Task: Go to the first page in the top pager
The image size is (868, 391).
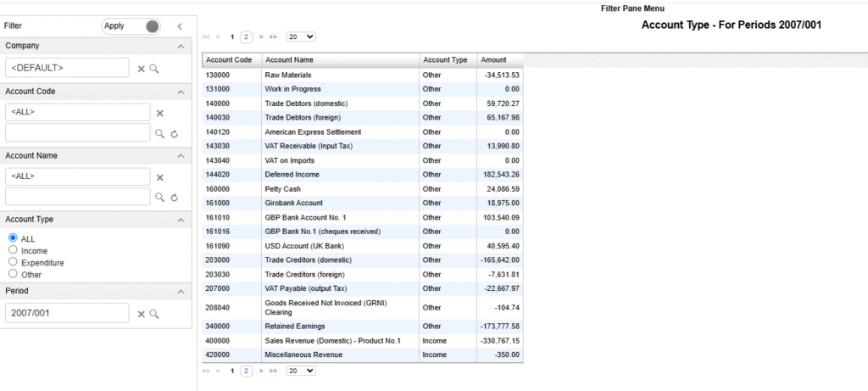Action: [207, 36]
